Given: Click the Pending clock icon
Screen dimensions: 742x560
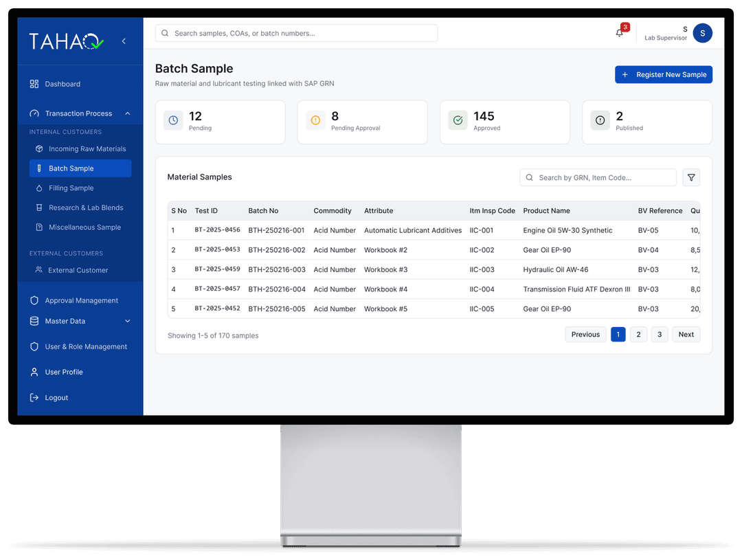Looking at the screenshot, I should pyautogui.click(x=173, y=120).
